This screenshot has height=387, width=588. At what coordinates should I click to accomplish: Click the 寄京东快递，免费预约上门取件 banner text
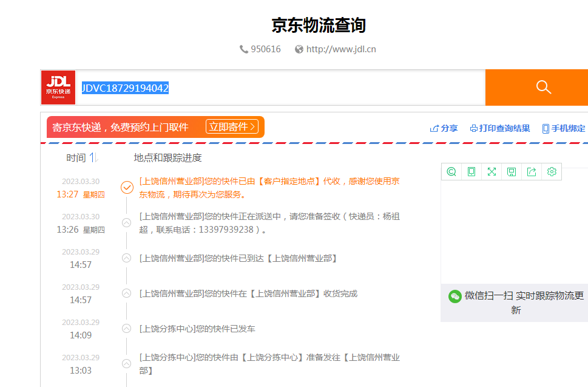coord(120,127)
